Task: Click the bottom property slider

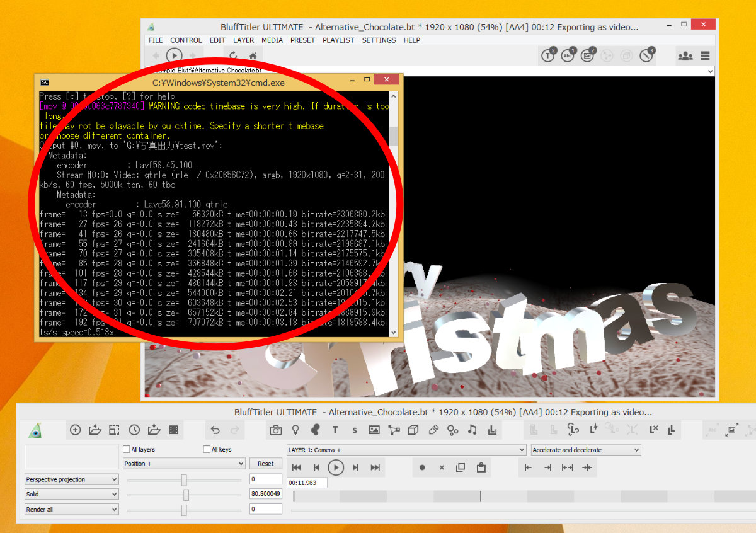Action: click(184, 510)
